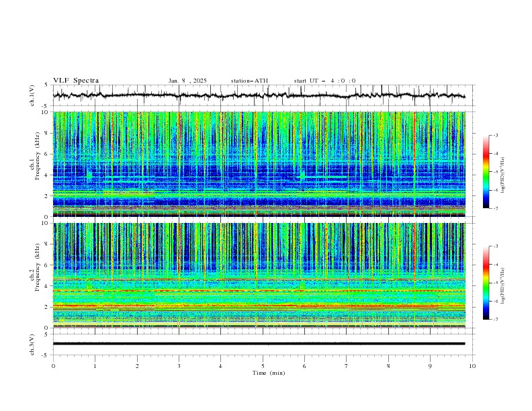This screenshot has width=532, height=411.
Task: Click the ch.1 Frequency (kHz) axis title
Action: pyautogui.click(x=35, y=156)
